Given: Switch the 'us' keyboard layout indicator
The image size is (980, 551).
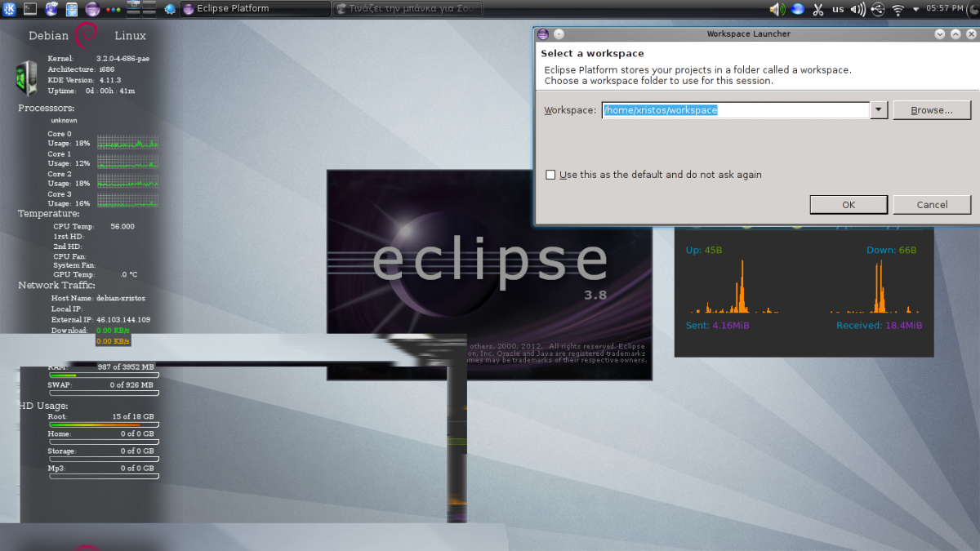Looking at the screenshot, I should (x=838, y=9).
